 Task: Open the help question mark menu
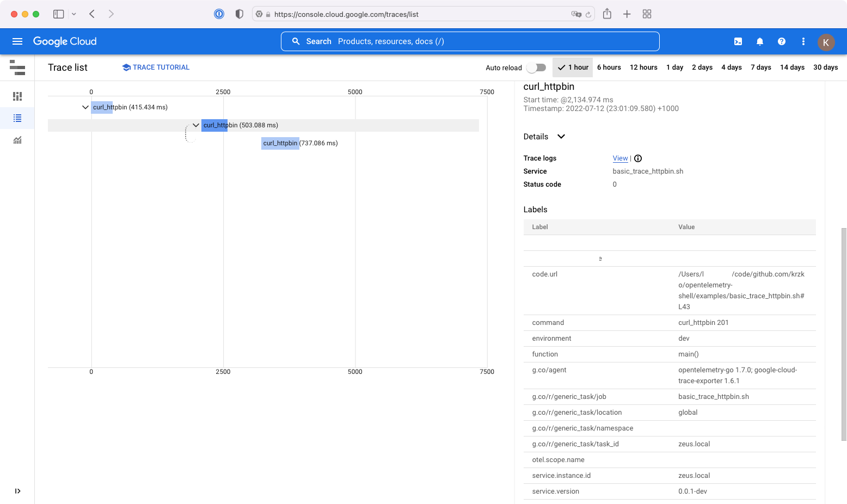point(782,41)
